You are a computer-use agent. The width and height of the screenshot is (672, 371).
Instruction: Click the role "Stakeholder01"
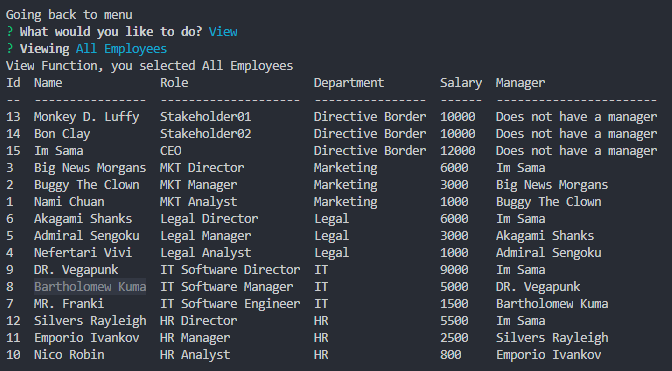pyautogui.click(x=205, y=117)
